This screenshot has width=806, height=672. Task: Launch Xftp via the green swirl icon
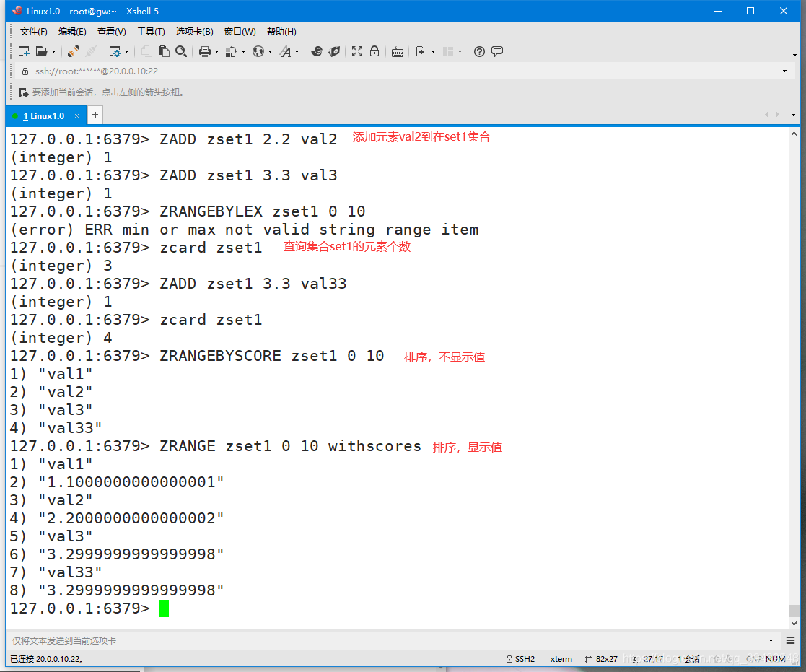[x=317, y=51]
